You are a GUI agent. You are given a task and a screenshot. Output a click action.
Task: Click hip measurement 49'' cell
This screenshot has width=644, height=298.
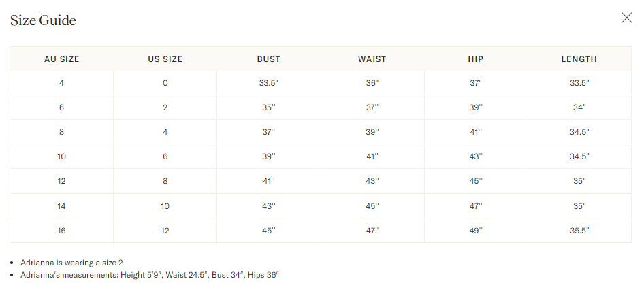[x=476, y=231]
